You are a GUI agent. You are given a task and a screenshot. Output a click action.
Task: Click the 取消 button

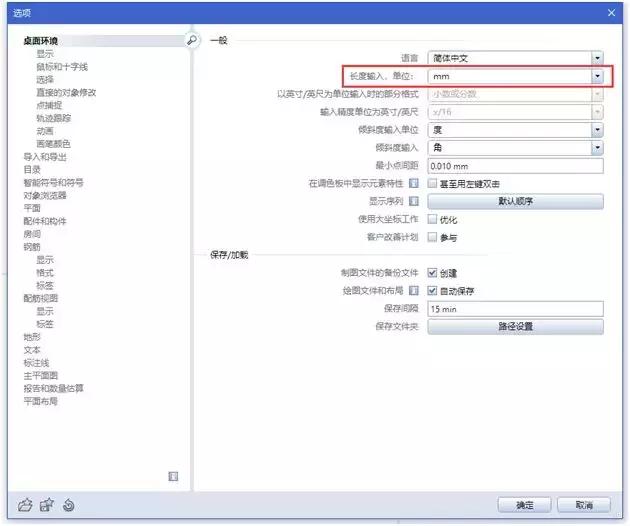pos(584,505)
